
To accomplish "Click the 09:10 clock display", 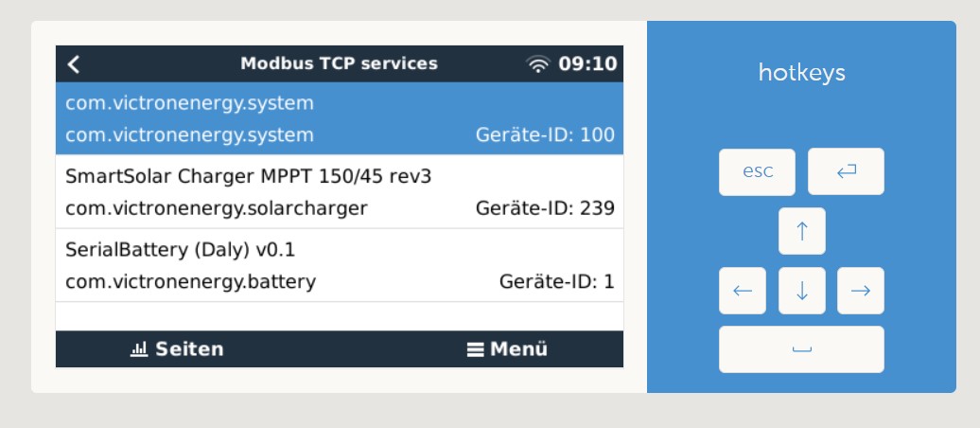I will pyautogui.click(x=587, y=63).
